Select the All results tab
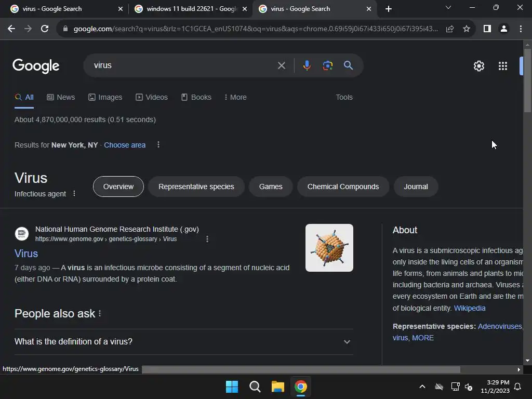The image size is (532, 399). point(24,97)
